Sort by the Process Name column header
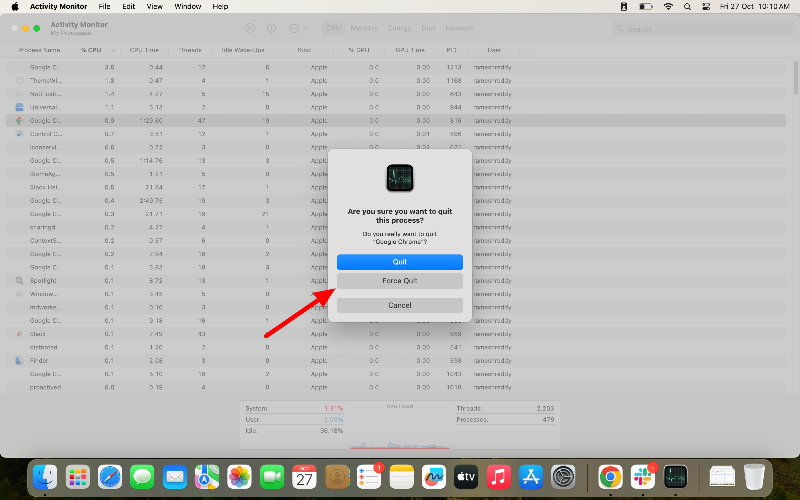The width and height of the screenshot is (800, 500). coord(39,50)
